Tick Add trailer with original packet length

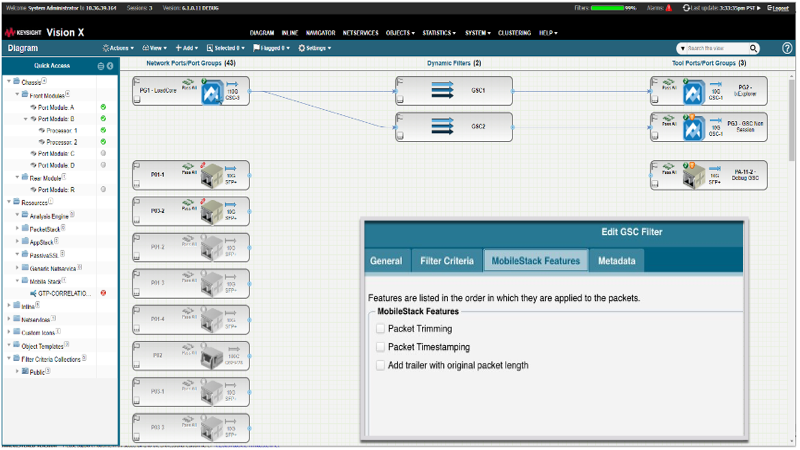coord(380,365)
